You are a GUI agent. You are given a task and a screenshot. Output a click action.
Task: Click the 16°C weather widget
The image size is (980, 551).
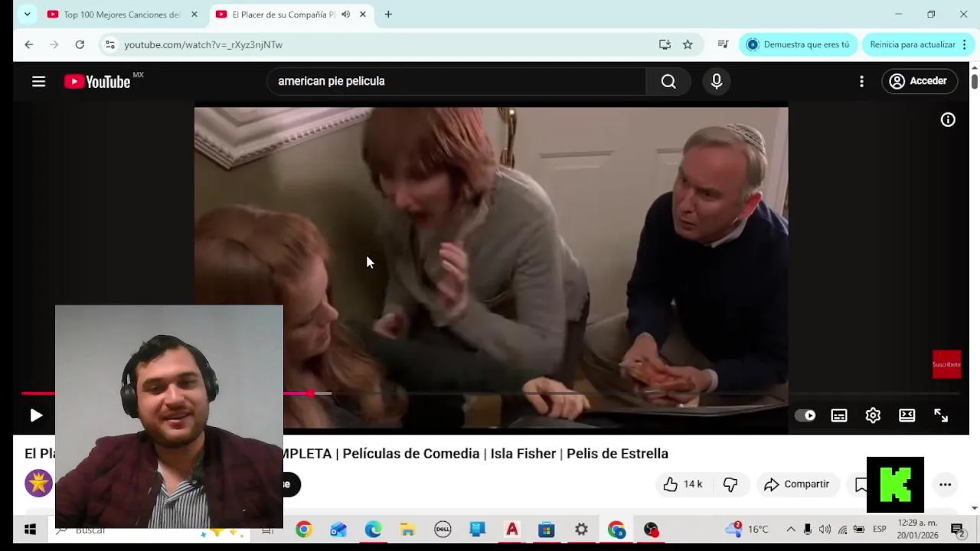point(746,530)
